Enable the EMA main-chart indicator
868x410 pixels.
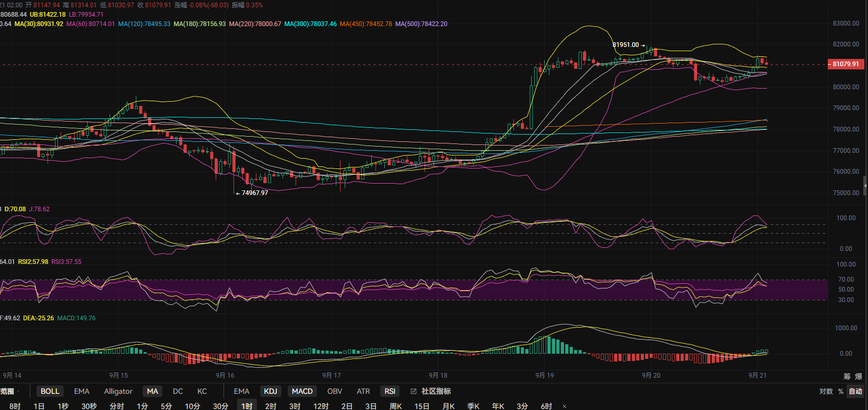[x=81, y=391]
